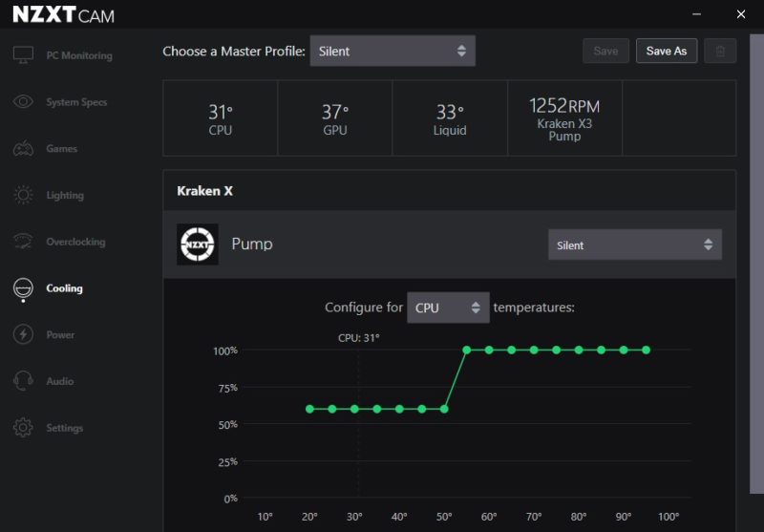Screen dimensions: 764x532
Task: Open the Master Profile dropdown
Action: click(393, 51)
